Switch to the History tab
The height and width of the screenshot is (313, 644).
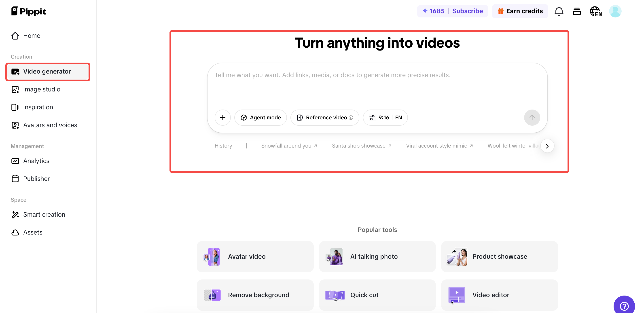point(223,146)
